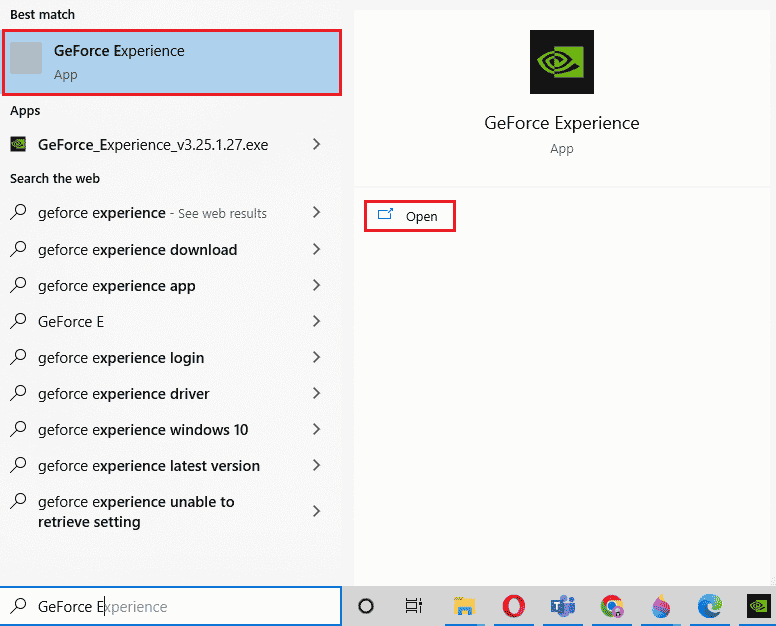This screenshot has height=626, width=776.
Task: Expand chevron beside geforce experience latest version
Action: [x=316, y=465]
